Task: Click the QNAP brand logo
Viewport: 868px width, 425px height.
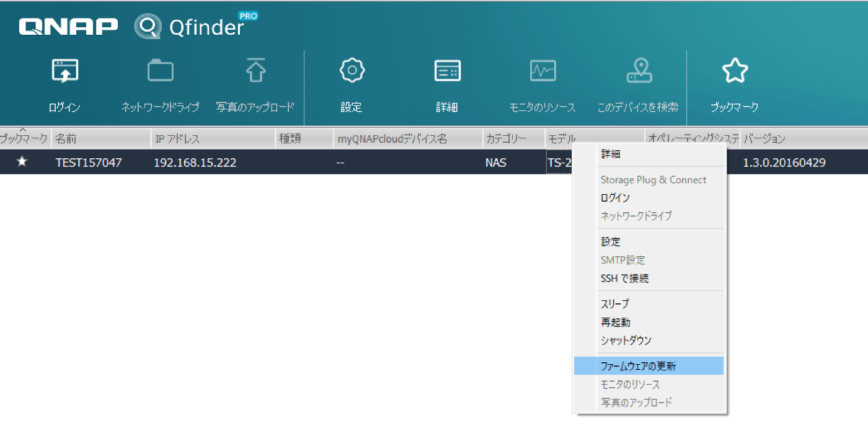Action: 68,26
